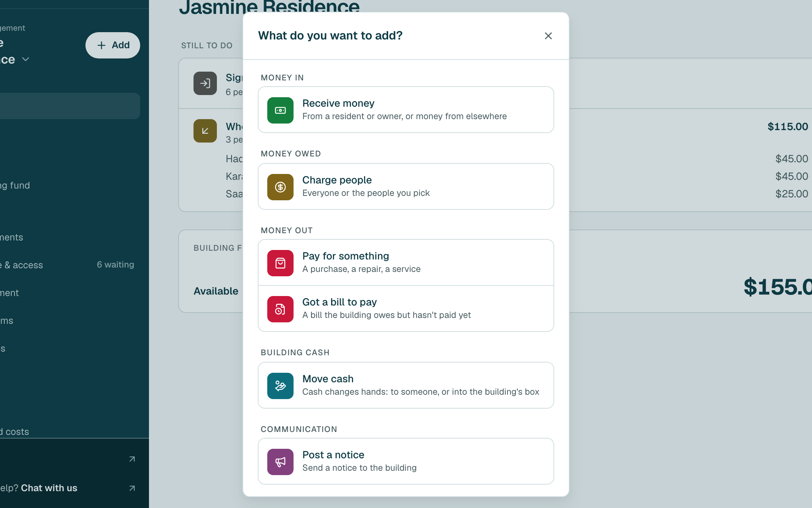Open Chat with us help link
The width and height of the screenshot is (812, 508).
pos(49,488)
